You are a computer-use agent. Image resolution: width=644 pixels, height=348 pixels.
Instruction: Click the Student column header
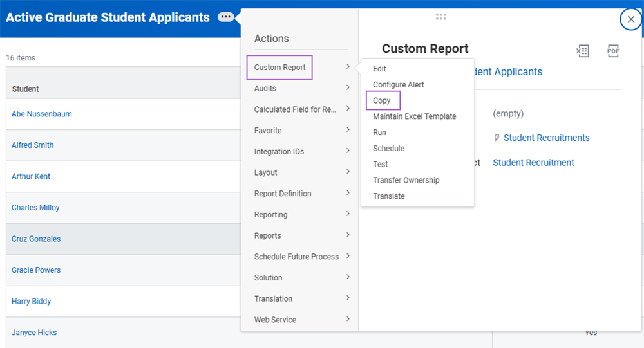click(x=26, y=89)
